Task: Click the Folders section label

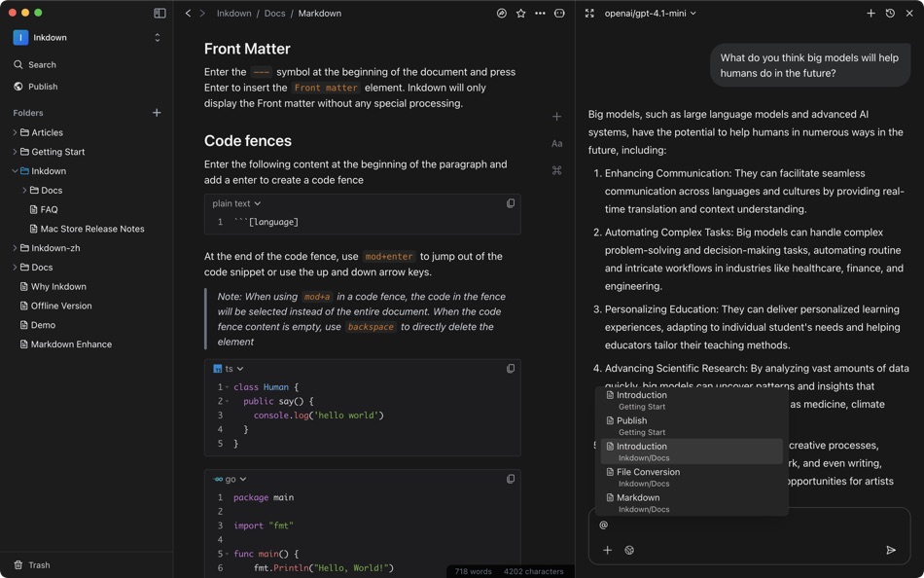Action: (x=28, y=113)
